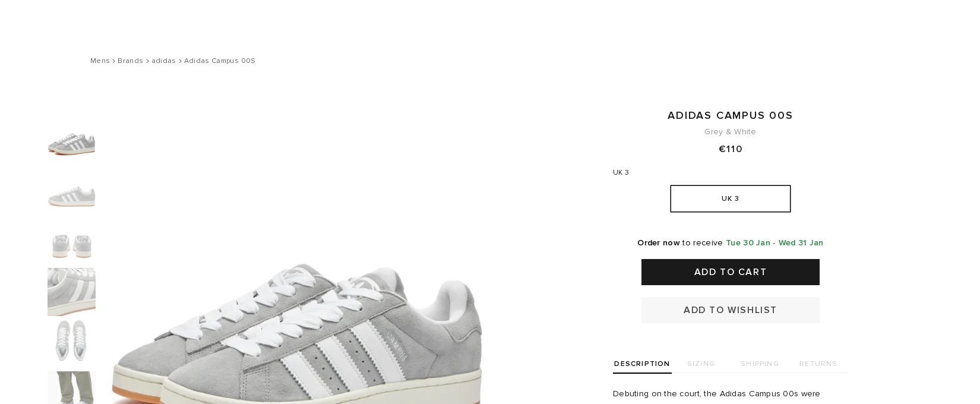980x404 pixels.
Task: Open the side-view sneaker thumbnail at top
Action: pyautogui.click(x=71, y=143)
